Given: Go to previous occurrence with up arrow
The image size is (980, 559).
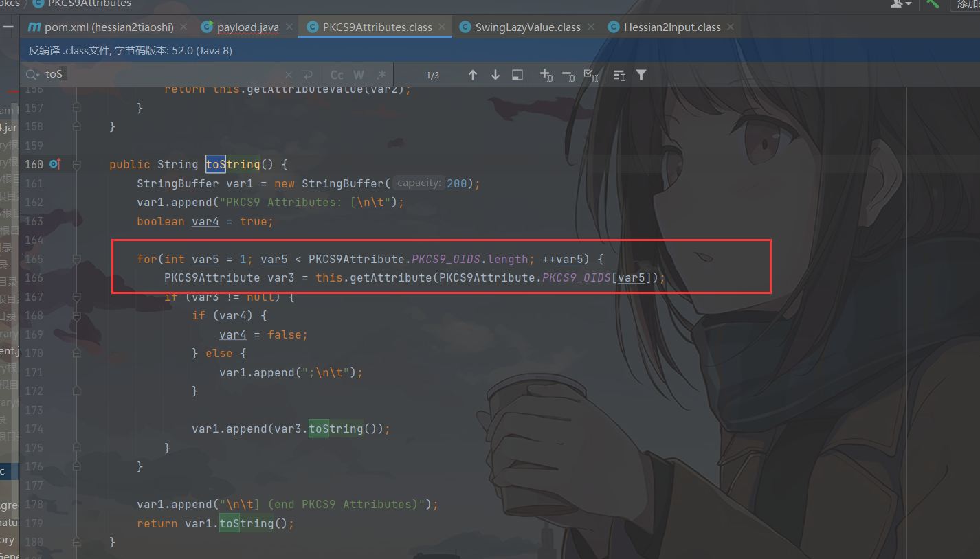Looking at the screenshot, I should click(473, 75).
